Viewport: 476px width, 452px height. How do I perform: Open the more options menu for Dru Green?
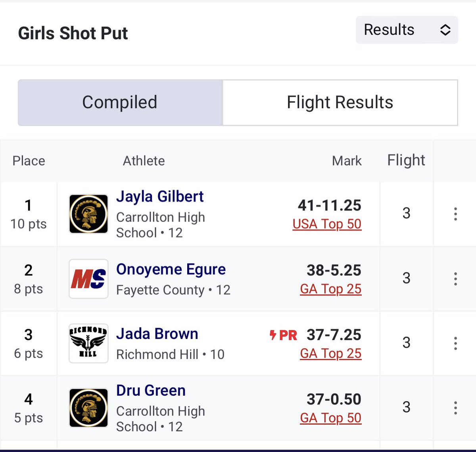coord(455,408)
